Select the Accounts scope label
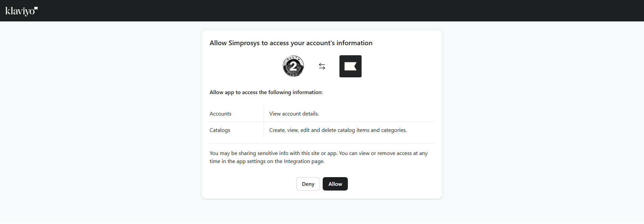Screen dimensions: 644x224 point(220,114)
